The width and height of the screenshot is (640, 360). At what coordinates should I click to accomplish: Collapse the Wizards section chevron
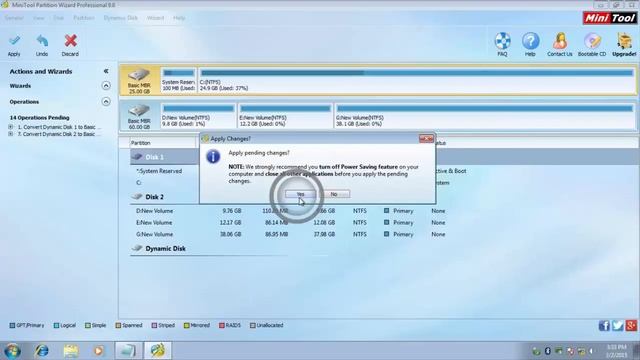(x=106, y=86)
